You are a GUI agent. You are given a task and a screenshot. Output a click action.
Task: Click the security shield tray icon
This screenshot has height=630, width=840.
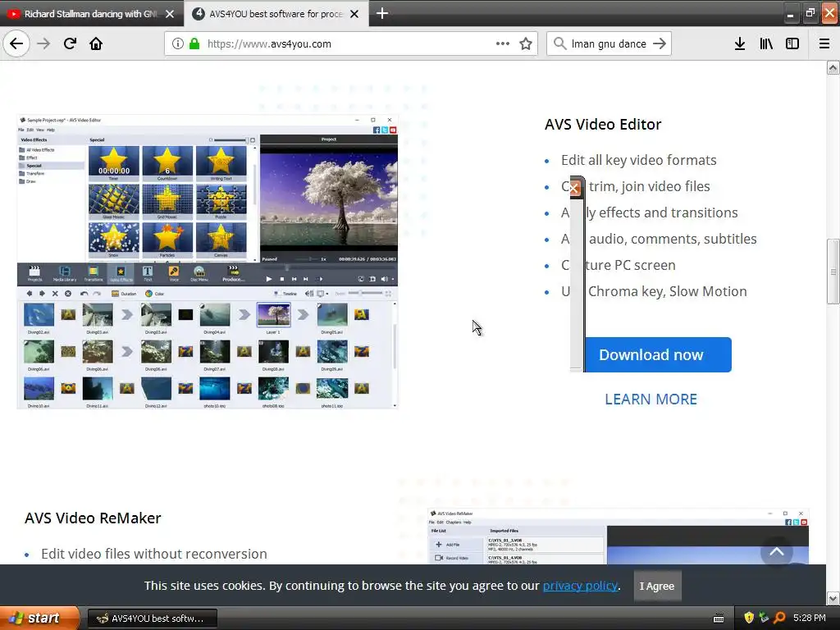pos(749,619)
